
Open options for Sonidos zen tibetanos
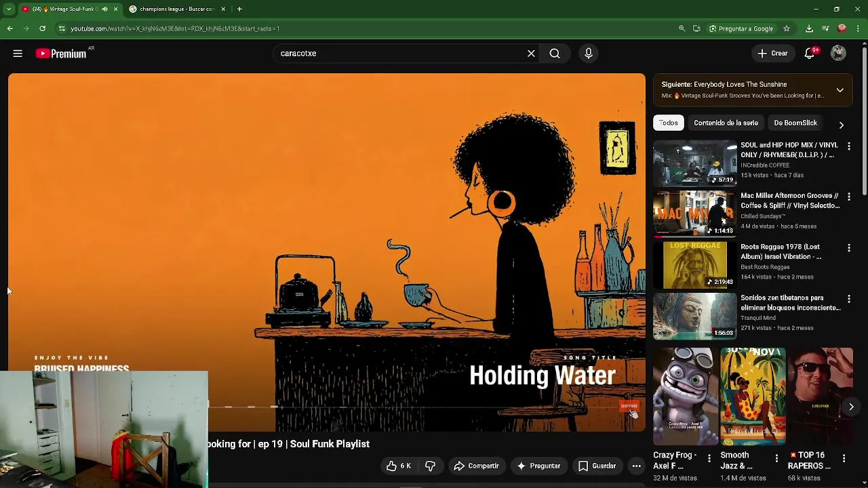pyautogui.click(x=848, y=299)
